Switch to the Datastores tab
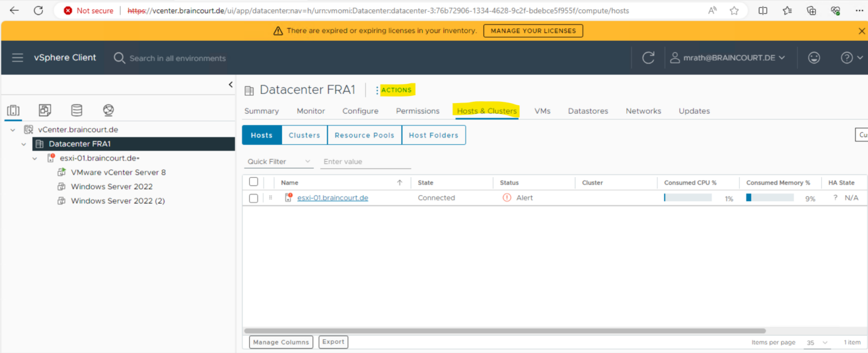 click(x=588, y=111)
